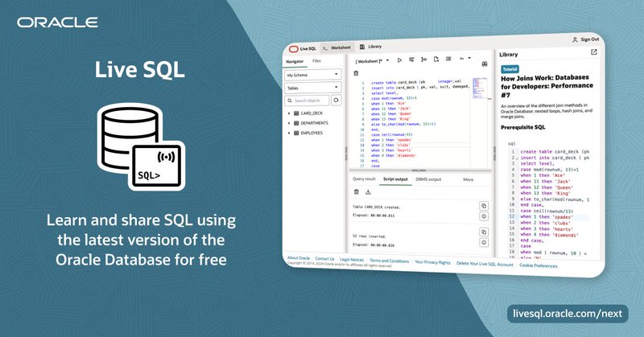Click Library line 12 'when 1 then spades'

(x=548, y=216)
